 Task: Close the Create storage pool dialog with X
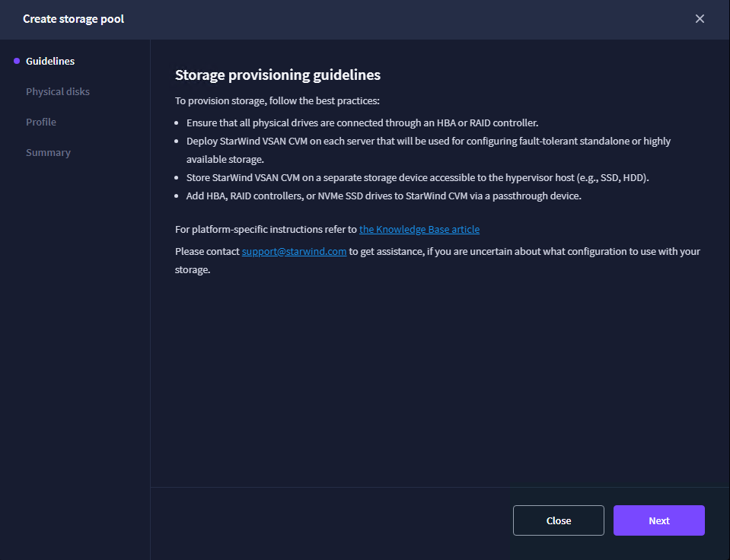pyautogui.click(x=700, y=18)
